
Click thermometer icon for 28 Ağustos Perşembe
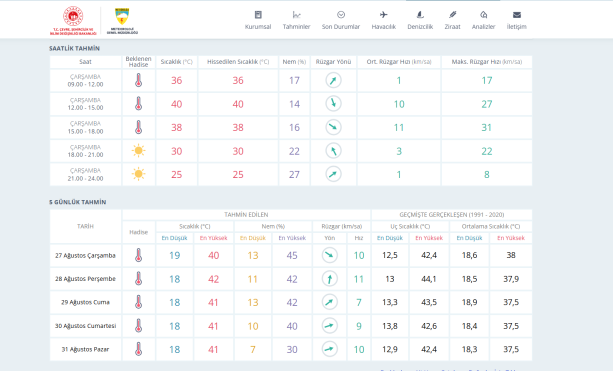[138, 279]
